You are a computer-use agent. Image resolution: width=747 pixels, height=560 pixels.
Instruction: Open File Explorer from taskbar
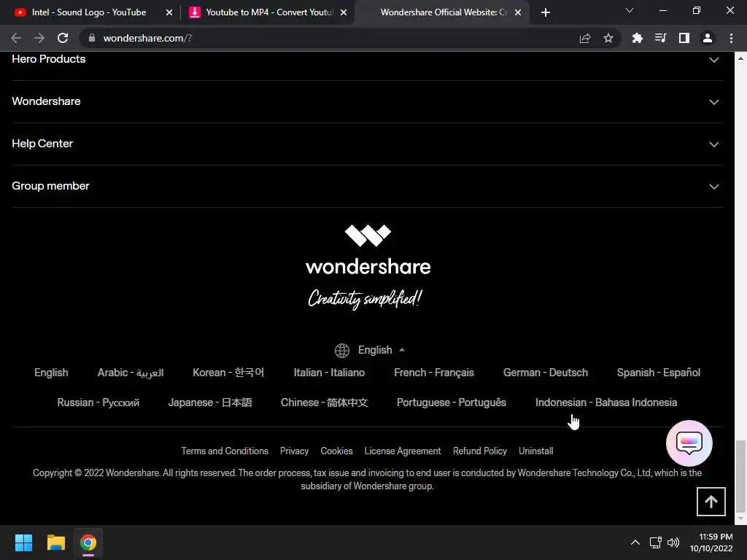click(55, 542)
